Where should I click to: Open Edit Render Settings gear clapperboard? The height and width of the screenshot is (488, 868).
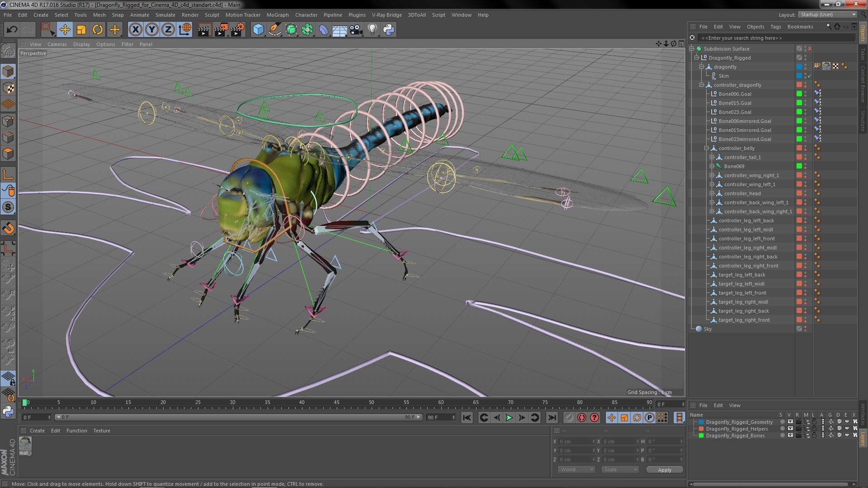click(238, 30)
